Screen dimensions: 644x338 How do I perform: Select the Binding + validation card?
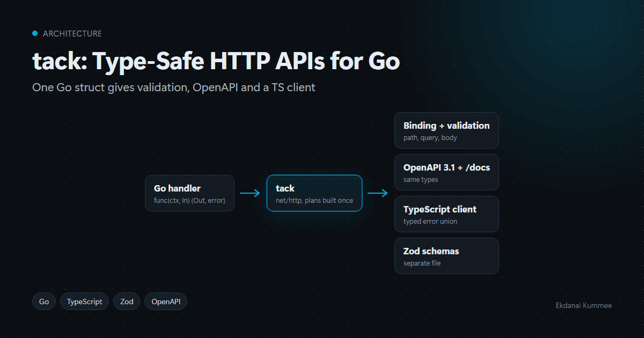pyautogui.click(x=447, y=130)
